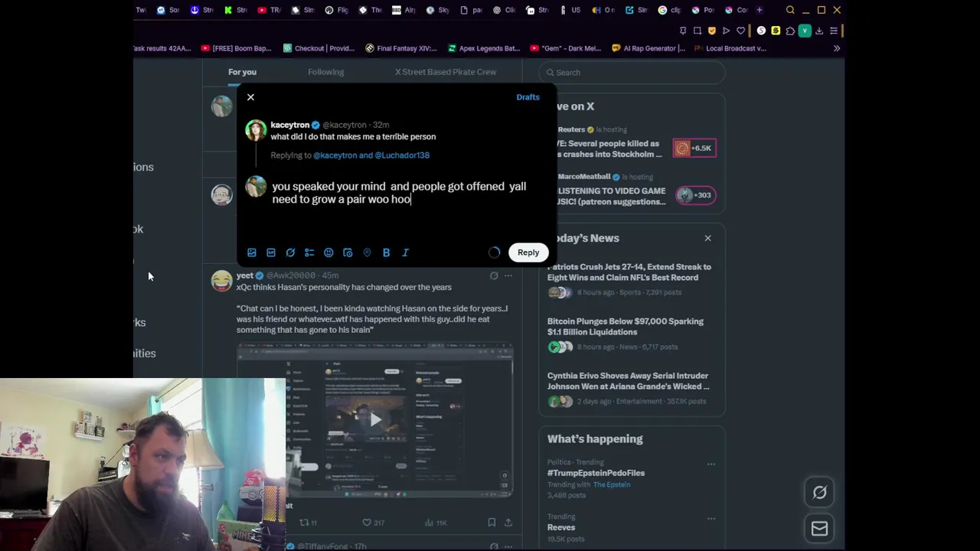Click the green V profile icon

805,31
